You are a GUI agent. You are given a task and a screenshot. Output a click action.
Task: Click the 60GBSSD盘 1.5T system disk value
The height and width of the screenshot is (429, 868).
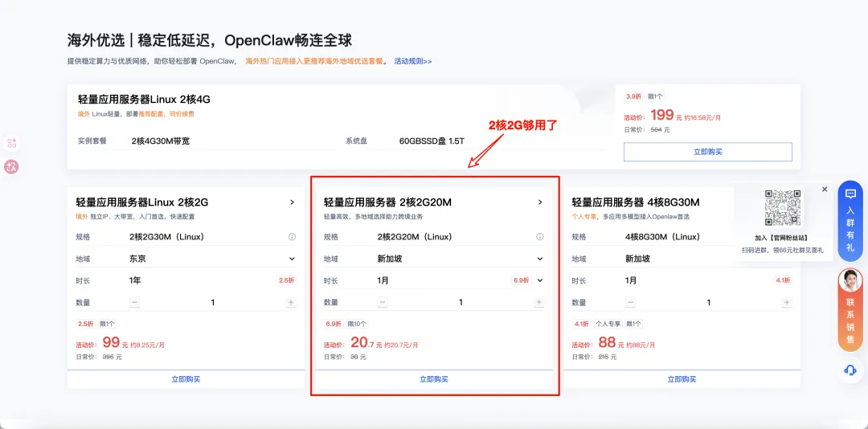[432, 141]
